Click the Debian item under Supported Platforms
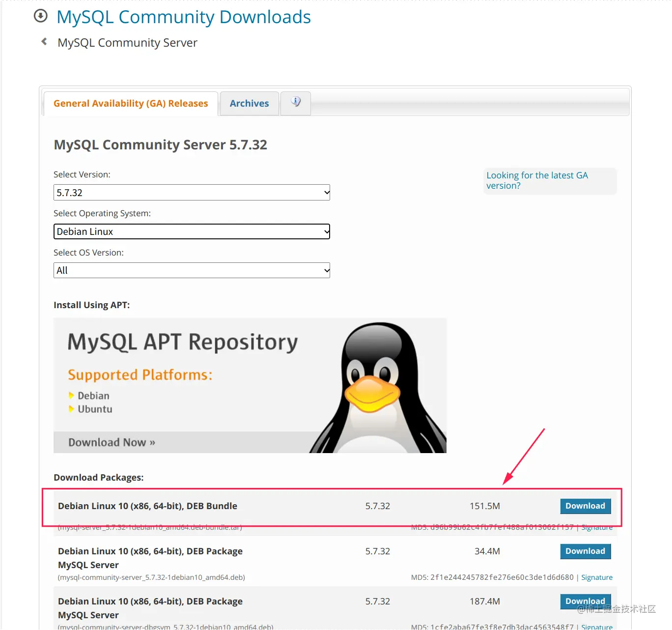Screen dimensions: 672x630 (93, 396)
